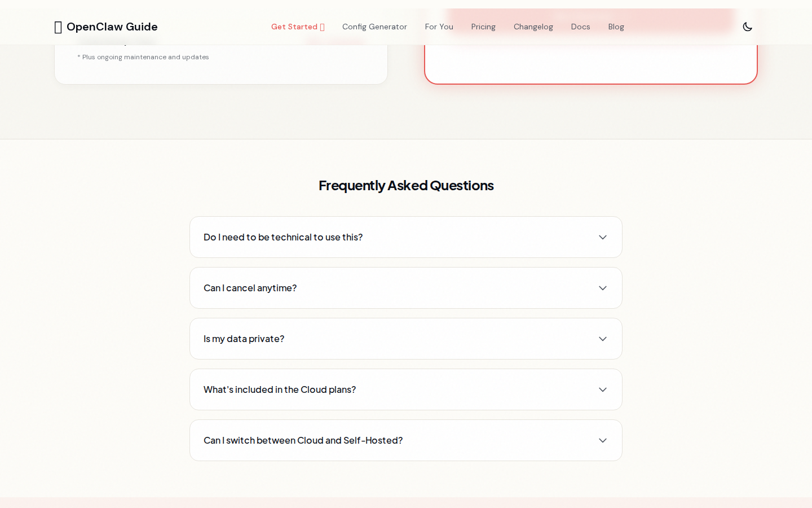This screenshot has width=812, height=508.
Task: Click chevron for Cloud plans question
Action: 603,389
